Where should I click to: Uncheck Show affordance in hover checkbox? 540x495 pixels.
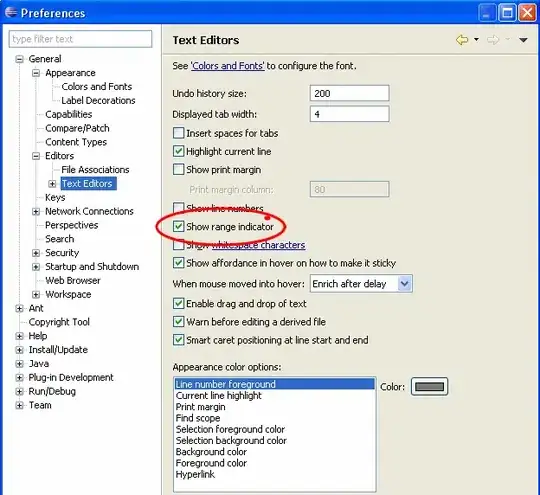pos(178,263)
